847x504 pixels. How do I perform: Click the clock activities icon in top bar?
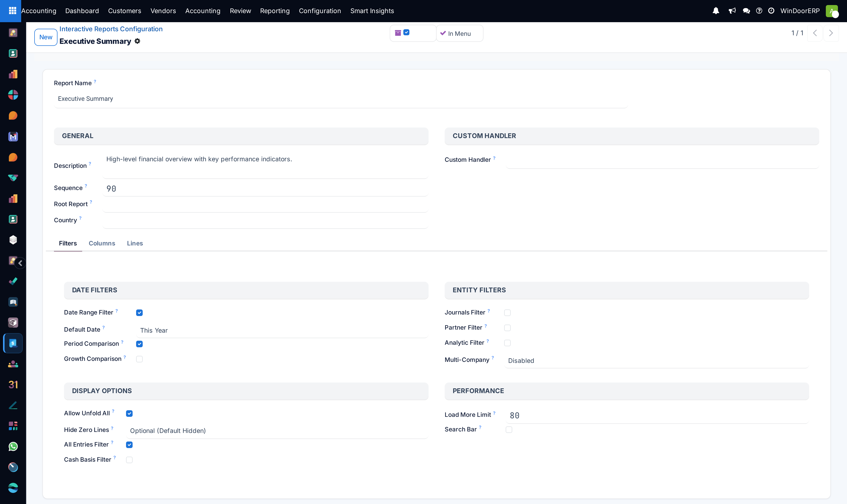[771, 11]
